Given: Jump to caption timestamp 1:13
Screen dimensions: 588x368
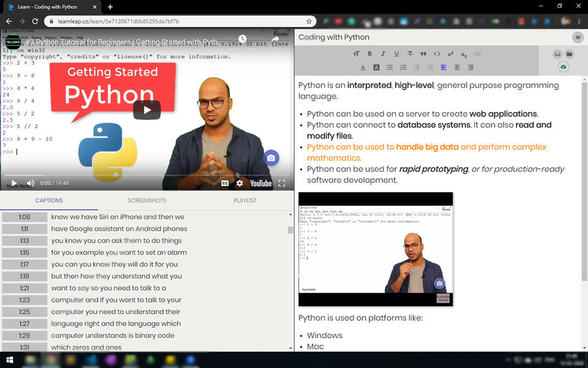Looking at the screenshot, I should [x=24, y=240].
